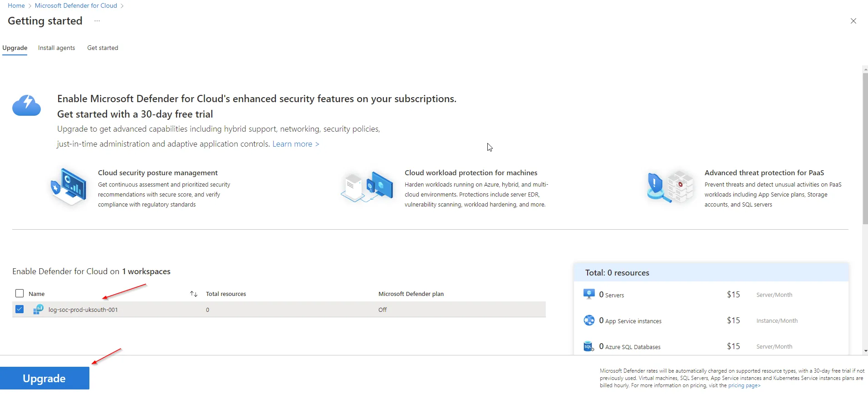The width and height of the screenshot is (868, 394).
Task: Click the Server/Month unit for Azure SQL Databases
Action: (x=775, y=347)
